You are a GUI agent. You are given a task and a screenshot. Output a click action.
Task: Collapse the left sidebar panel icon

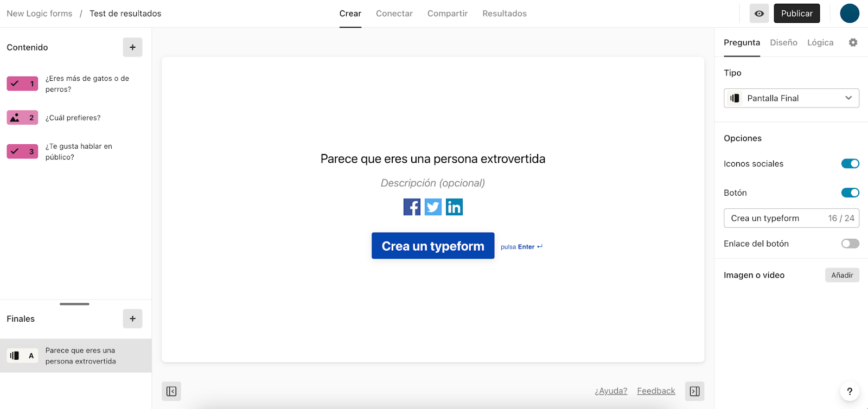click(171, 391)
